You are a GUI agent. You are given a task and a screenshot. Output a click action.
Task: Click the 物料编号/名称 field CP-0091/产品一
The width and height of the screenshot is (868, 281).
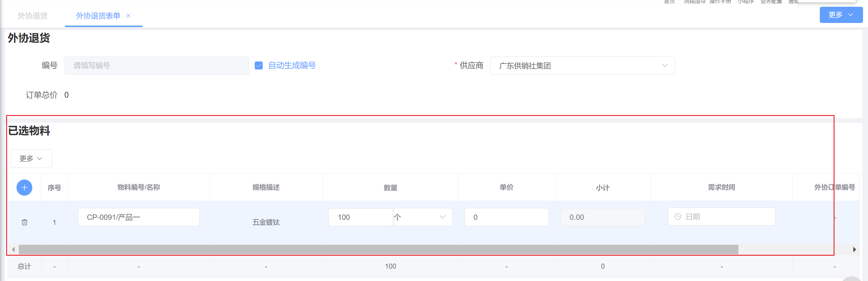[138, 217]
